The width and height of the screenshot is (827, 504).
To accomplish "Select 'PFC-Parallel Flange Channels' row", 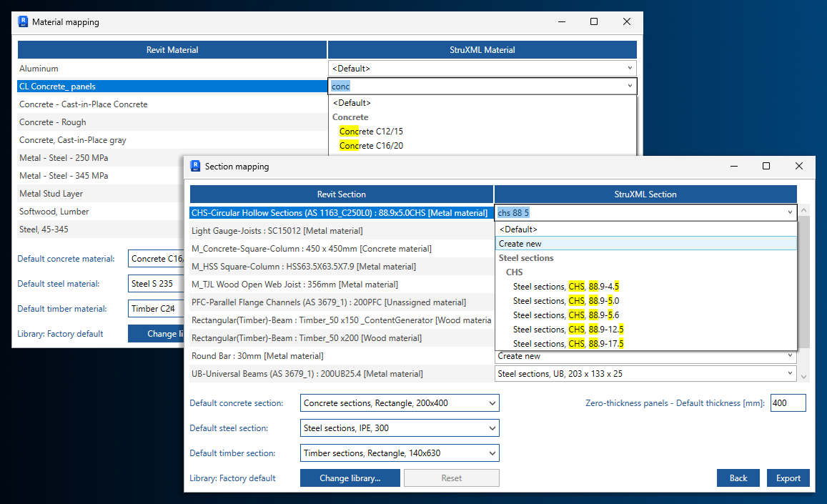I will [341, 302].
